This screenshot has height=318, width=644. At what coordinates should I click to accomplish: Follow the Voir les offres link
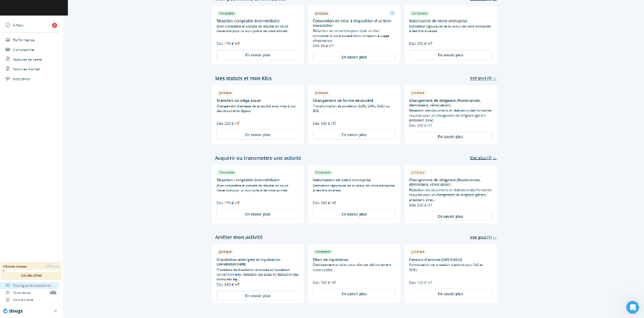point(31,275)
